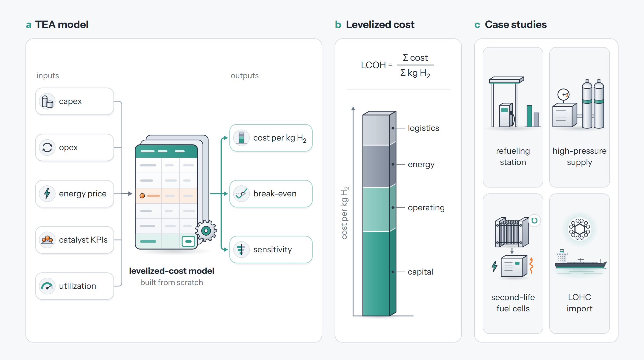
Task: Click the "LCOH =" formula text
Action: coord(377,65)
